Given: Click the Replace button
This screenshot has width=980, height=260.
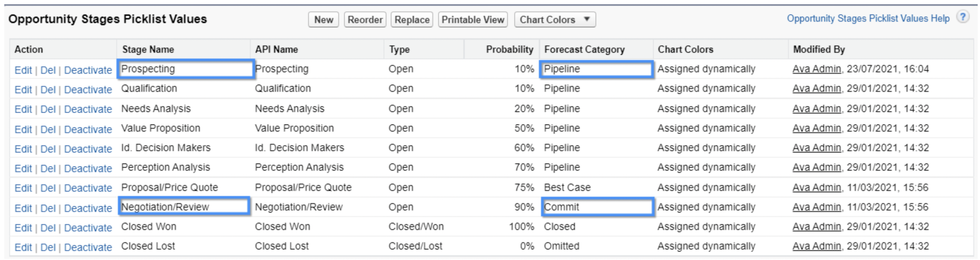Looking at the screenshot, I should pos(412,19).
